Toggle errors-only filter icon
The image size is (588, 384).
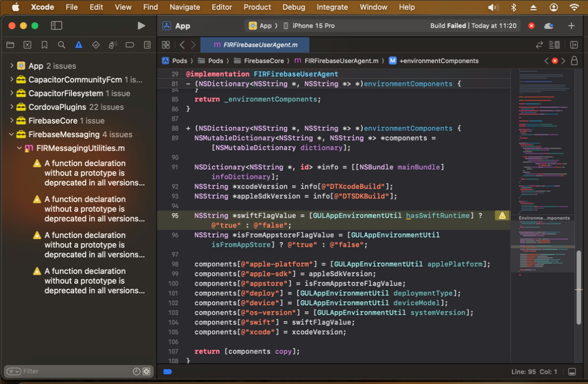(147, 371)
